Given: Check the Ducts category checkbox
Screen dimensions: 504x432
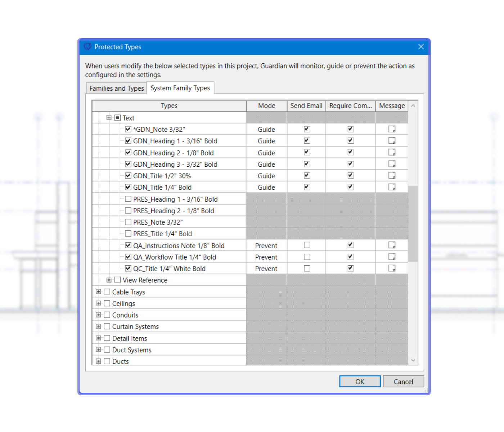Looking at the screenshot, I should coord(107,361).
